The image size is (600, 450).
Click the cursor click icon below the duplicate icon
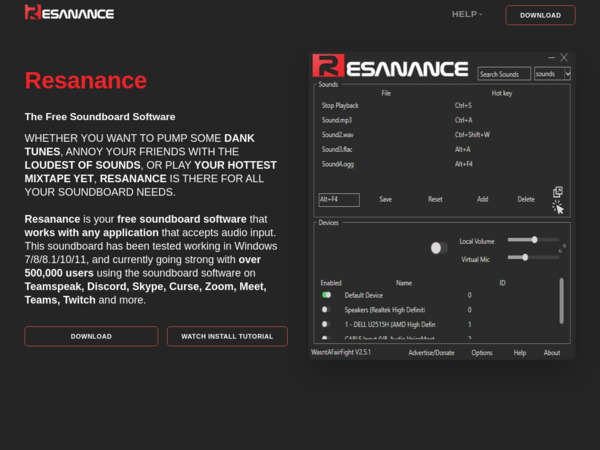pos(558,208)
